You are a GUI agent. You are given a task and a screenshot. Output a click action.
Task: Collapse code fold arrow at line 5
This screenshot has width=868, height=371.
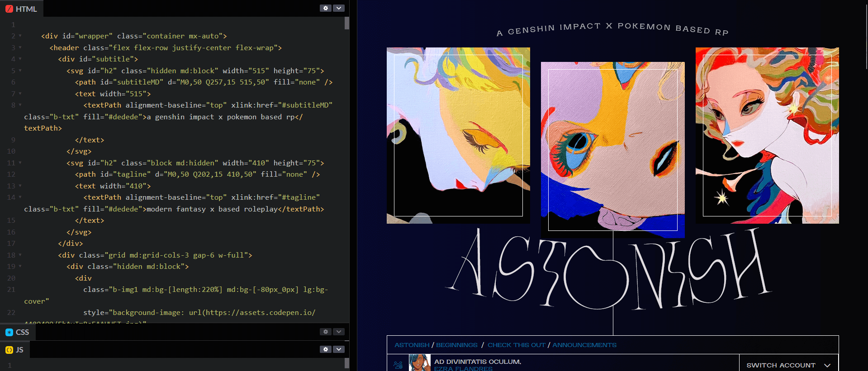[x=20, y=70]
